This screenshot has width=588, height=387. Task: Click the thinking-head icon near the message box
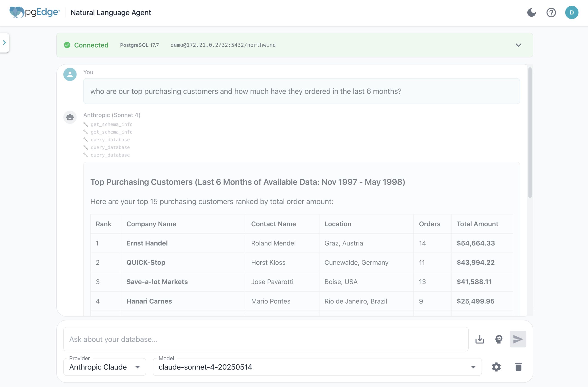tap(499, 339)
